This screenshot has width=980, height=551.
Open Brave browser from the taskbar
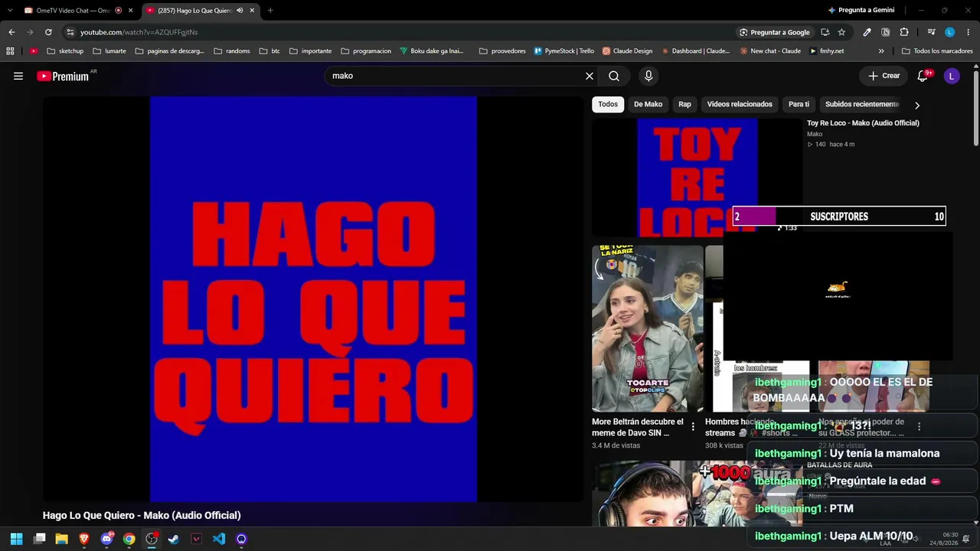(84, 539)
